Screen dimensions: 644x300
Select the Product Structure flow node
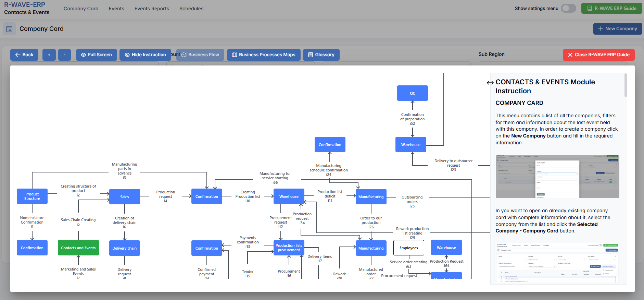coord(32,196)
